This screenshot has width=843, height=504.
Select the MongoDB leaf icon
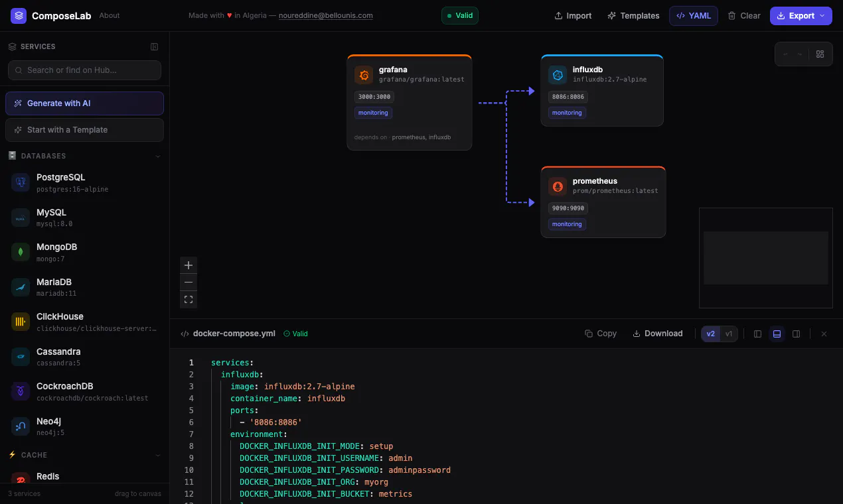[x=21, y=252]
